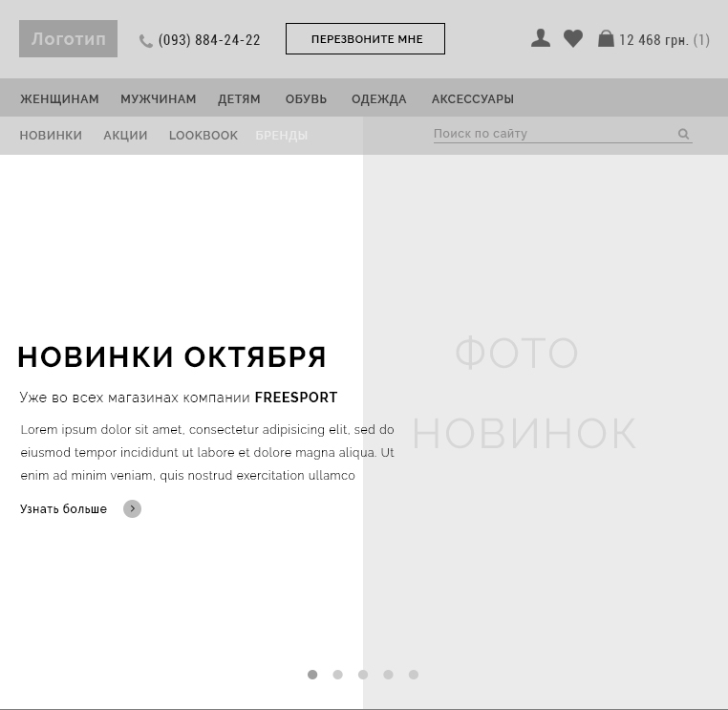Click the phone handset icon
Screen dimensions: 728x710
146,41
